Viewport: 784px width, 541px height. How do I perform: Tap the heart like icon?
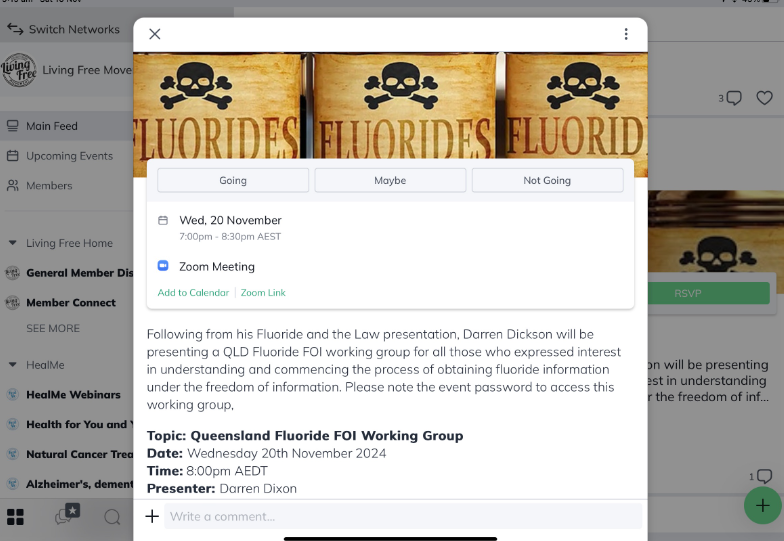764,98
